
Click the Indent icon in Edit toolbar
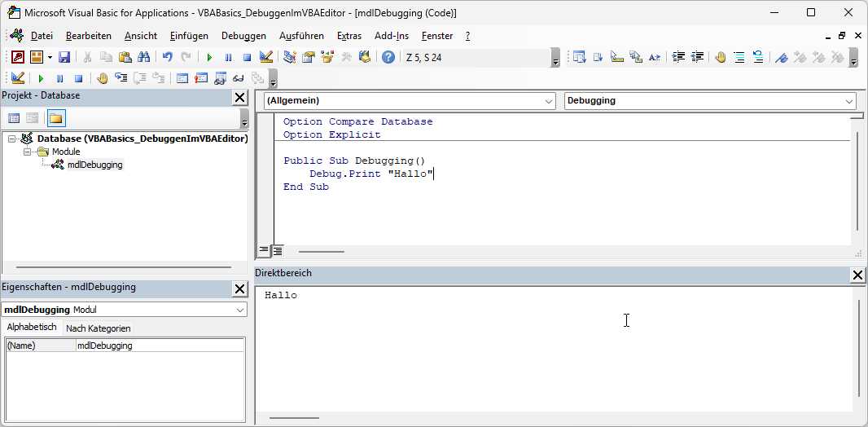(677, 57)
